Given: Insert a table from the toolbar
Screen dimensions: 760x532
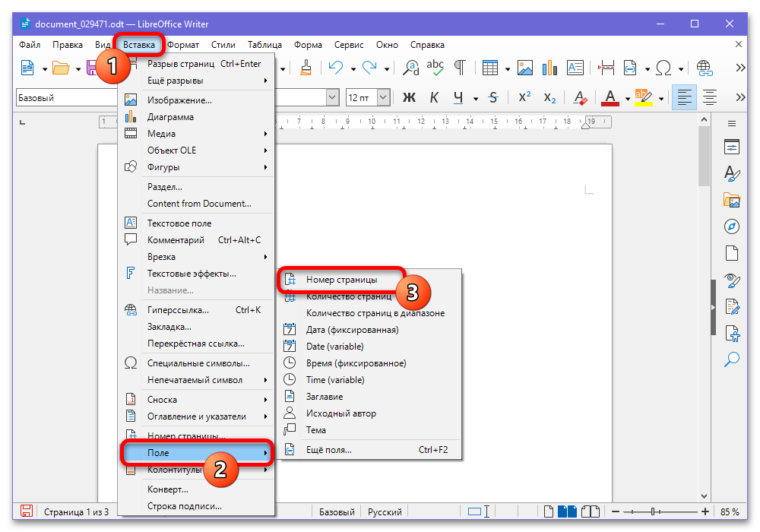Looking at the screenshot, I should pyautogui.click(x=490, y=68).
